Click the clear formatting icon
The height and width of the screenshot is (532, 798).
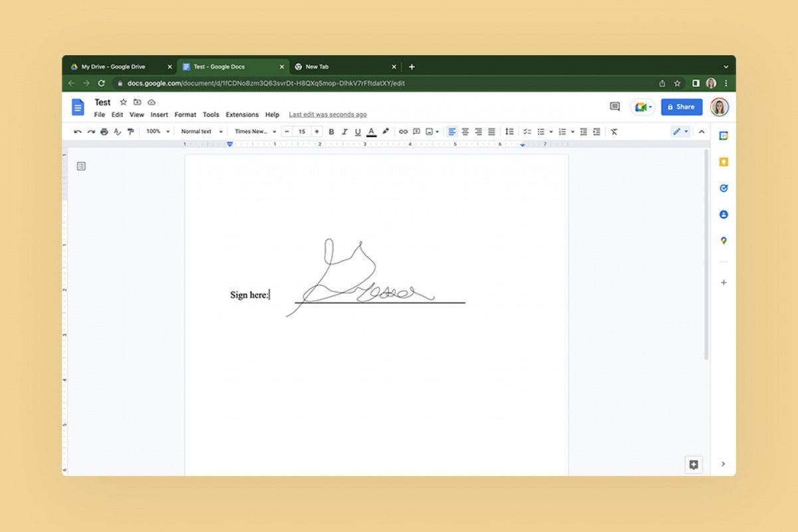(614, 132)
